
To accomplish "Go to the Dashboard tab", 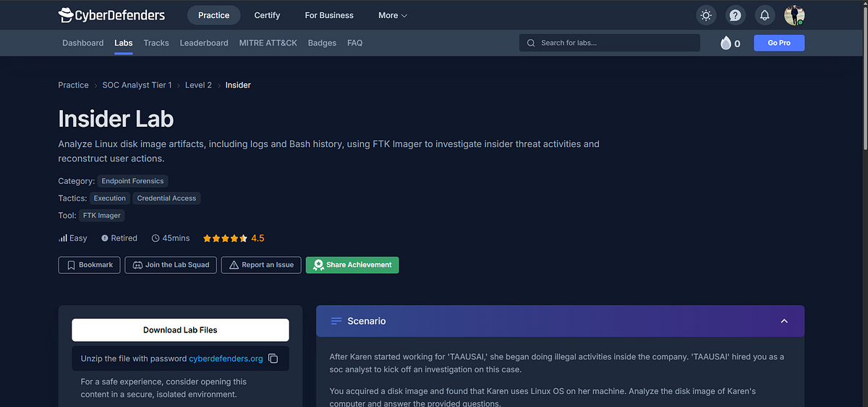I will point(83,43).
